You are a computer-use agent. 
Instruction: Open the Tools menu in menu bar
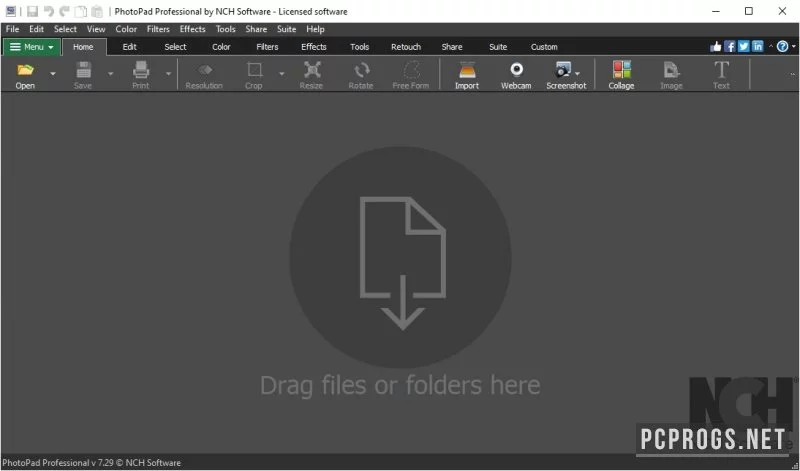pos(226,29)
